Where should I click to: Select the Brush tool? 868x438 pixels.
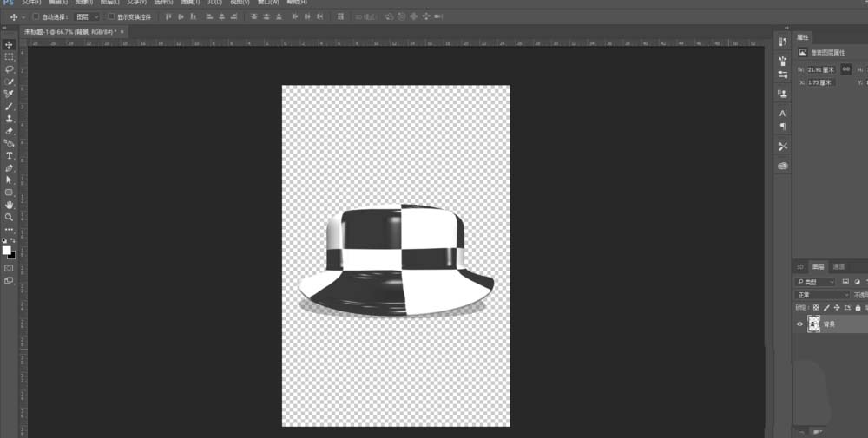point(9,106)
